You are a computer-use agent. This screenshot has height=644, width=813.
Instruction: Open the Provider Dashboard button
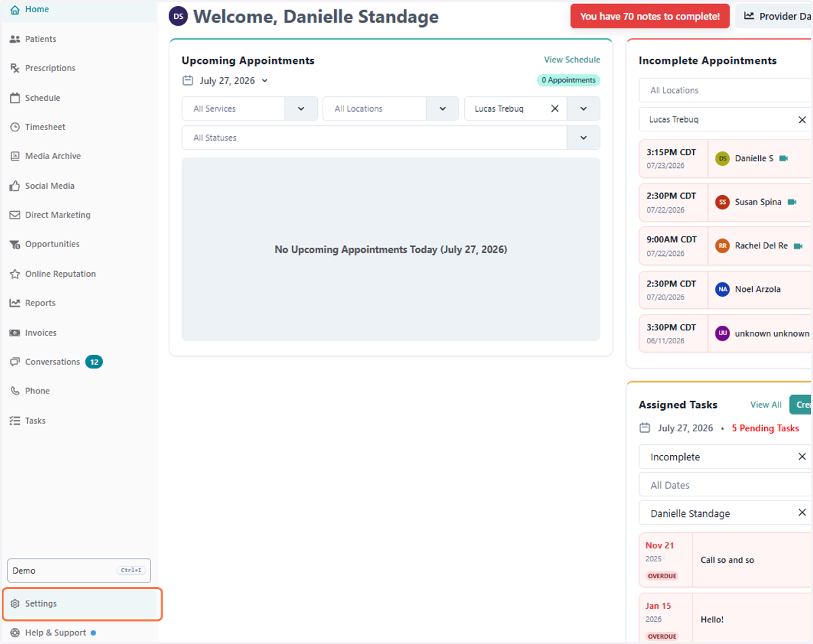tap(774, 16)
